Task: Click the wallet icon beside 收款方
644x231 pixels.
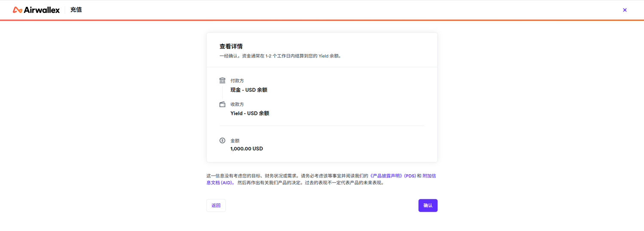Action: click(222, 104)
